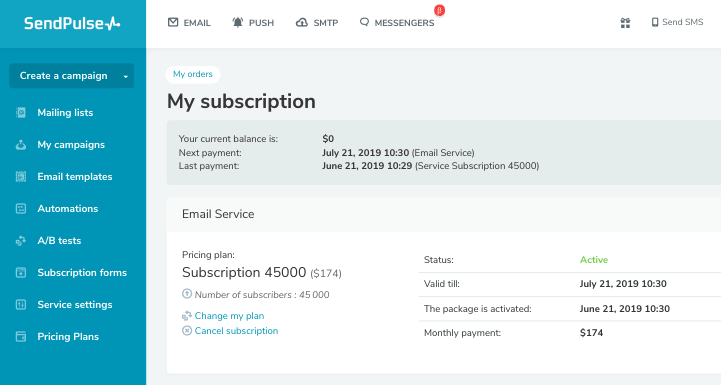721x385 pixels.
Task: Click the bell icon beside PUSH
Action: [238, 22]
